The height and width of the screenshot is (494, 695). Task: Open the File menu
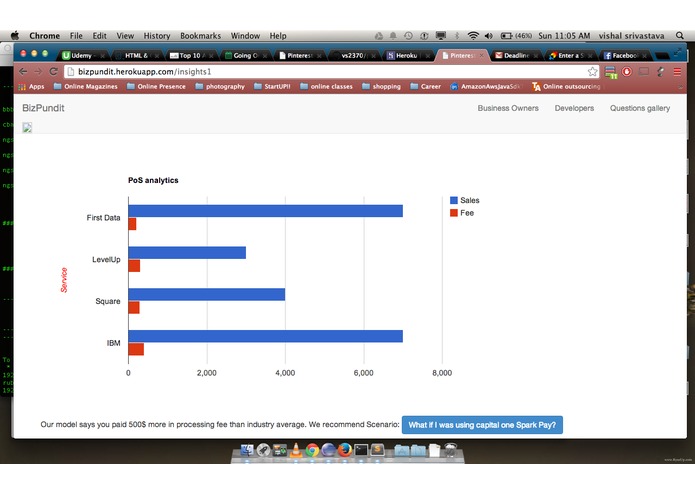click(76, 35)
